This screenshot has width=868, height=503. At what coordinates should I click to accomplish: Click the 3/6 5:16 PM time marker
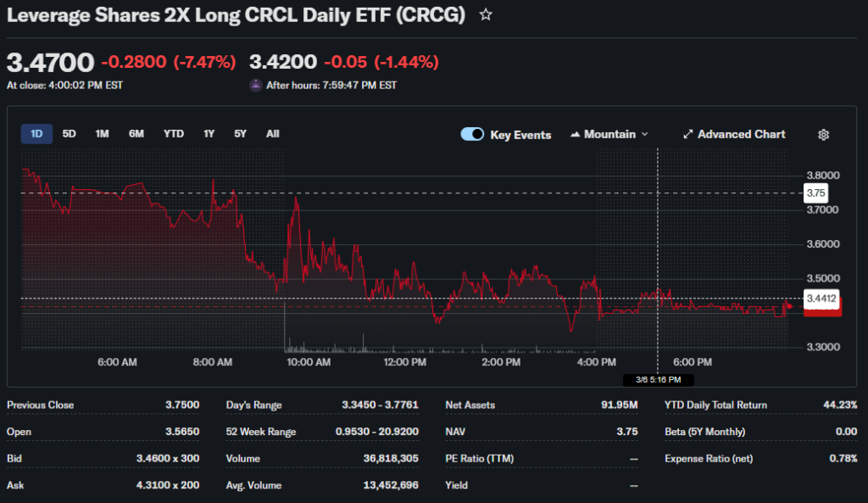(x=659, y=380)
